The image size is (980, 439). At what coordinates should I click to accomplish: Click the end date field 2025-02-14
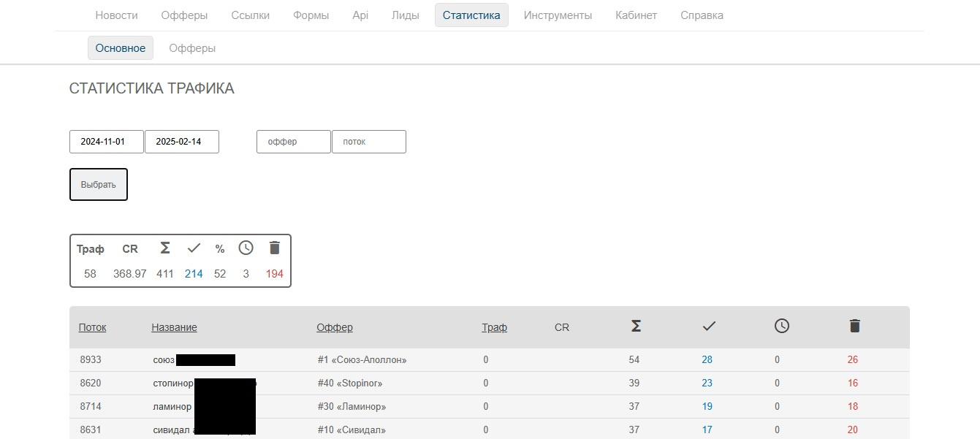click(182, 142)
